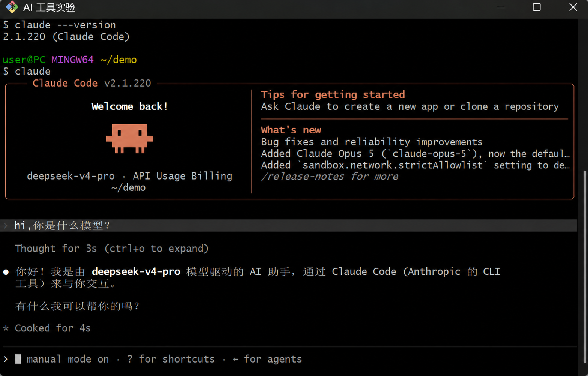Minimize the AI 工具实验 window
This screenshot has height=376, width=588.
pos(501,7)
